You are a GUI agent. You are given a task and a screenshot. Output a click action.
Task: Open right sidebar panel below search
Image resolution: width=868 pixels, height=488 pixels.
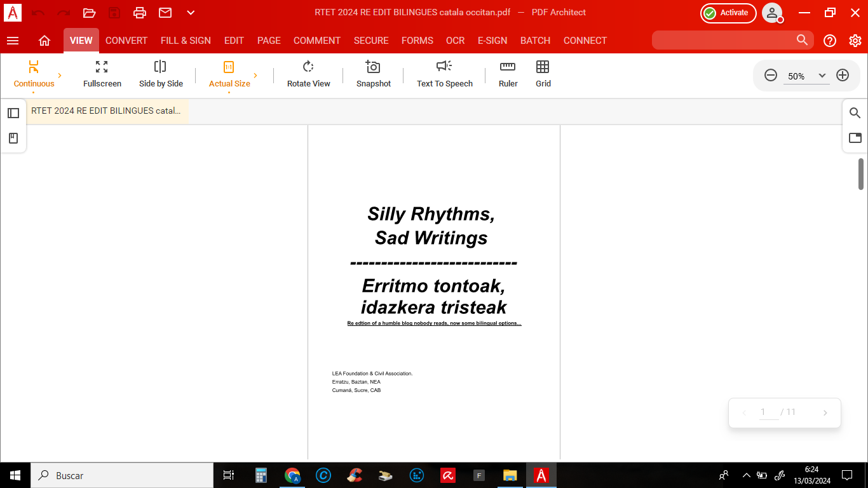click(x=855, y=138)
